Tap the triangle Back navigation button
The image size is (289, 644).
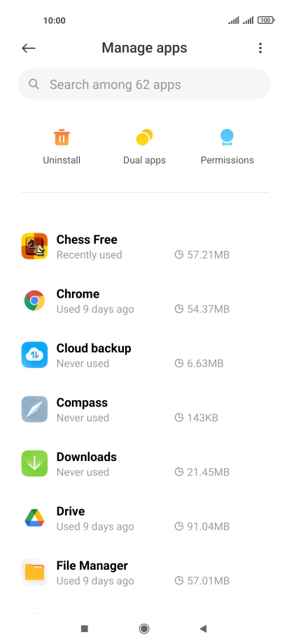click(x=203, y=629)
